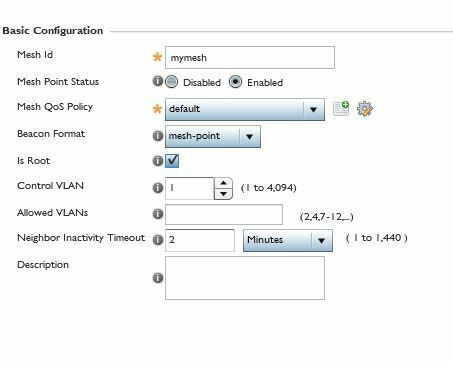Open the Mesh QoS Policy dropdown
This screenshot has width=453, height=366.
pyautogui.click(x=245, y=109)
